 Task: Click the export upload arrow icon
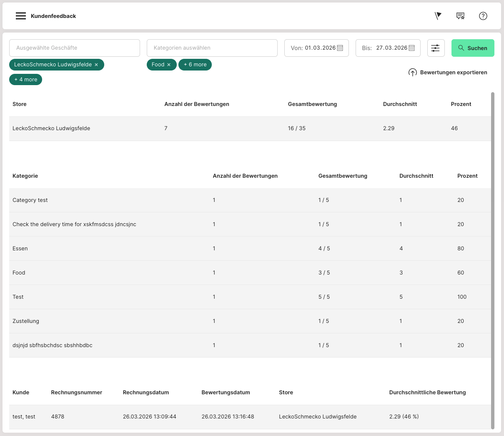pos(412,73)
